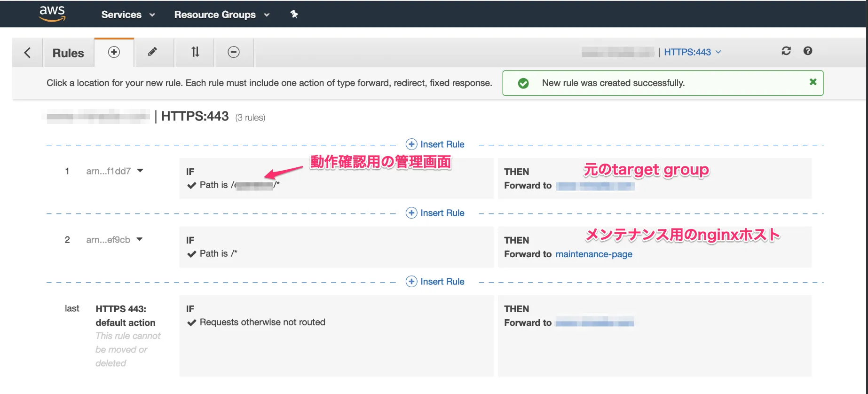Open the Resource Groups menu
Viewport: 868px width, 394px height.
221,15
